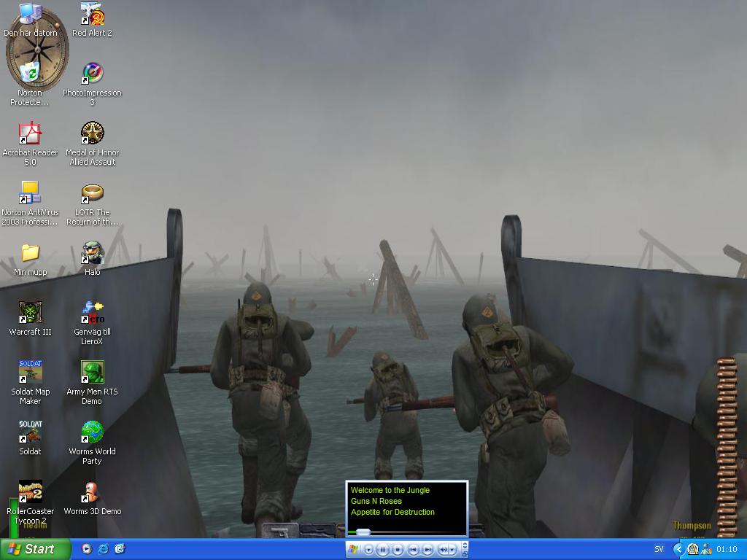Image resolution: width=747 pixels, height=560 pixels.
Task: Select Medal of Honor Allied Assault shortcut
Action: click(x=93, y=144)
